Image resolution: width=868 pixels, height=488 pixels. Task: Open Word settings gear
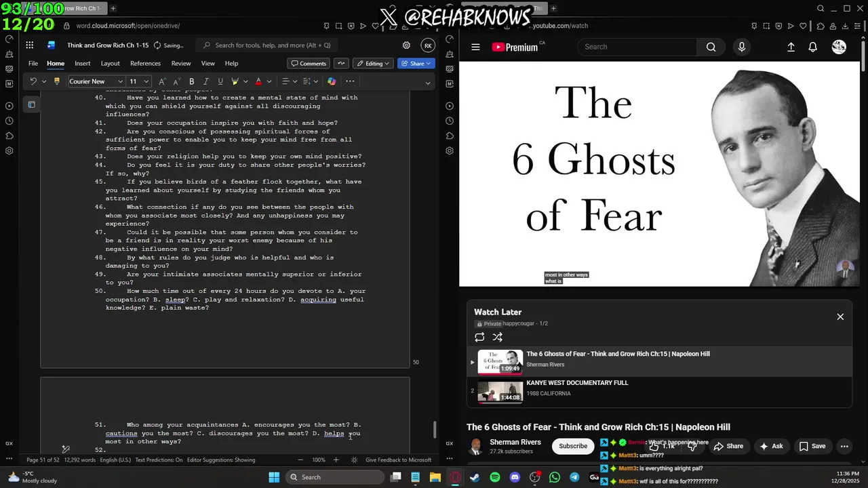(406, 45)
